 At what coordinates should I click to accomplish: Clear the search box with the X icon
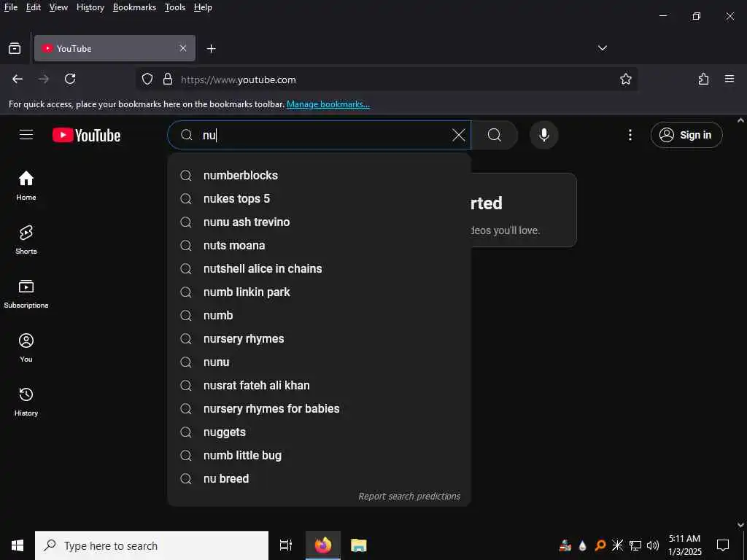(x=458, y=135)
